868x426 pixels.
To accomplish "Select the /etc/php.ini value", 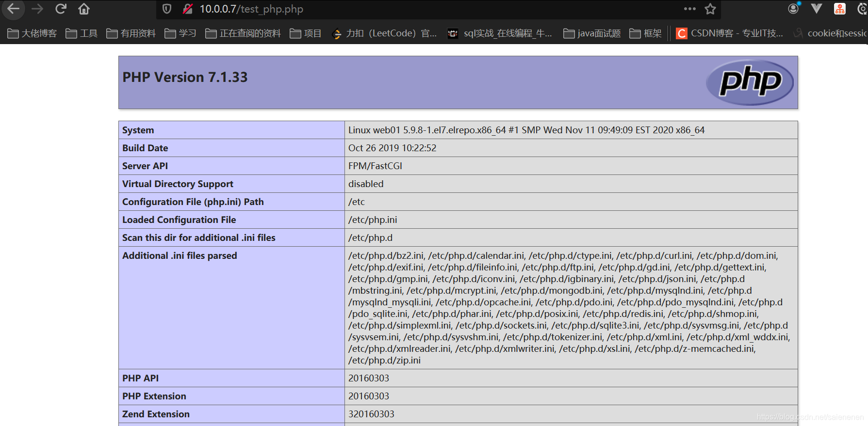I will coord(373,220).
